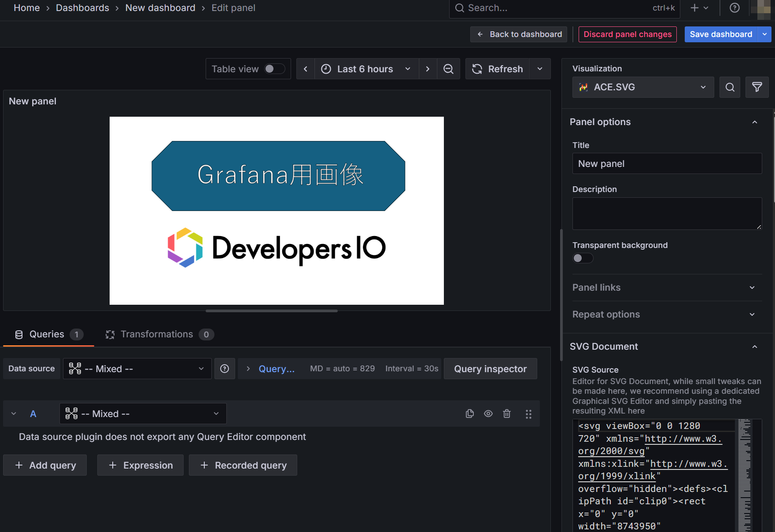This screenshot has width=775, height=532.
Task: Click Back to dashboard button
Action: (x=519, y=34)
